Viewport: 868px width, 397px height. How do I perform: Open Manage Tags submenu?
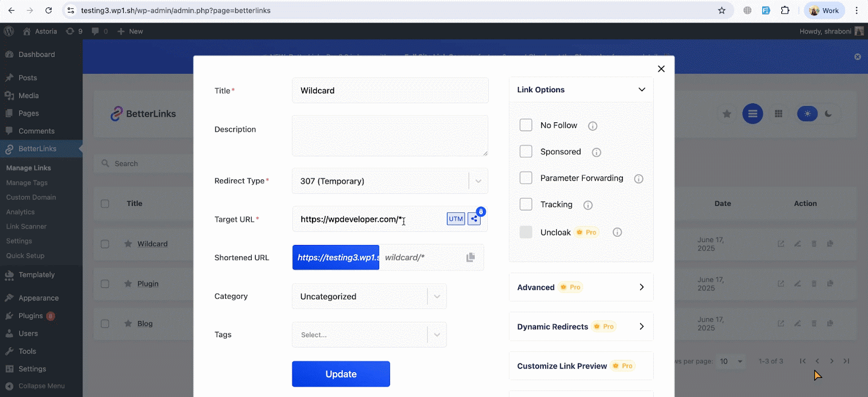coord(27,183)
